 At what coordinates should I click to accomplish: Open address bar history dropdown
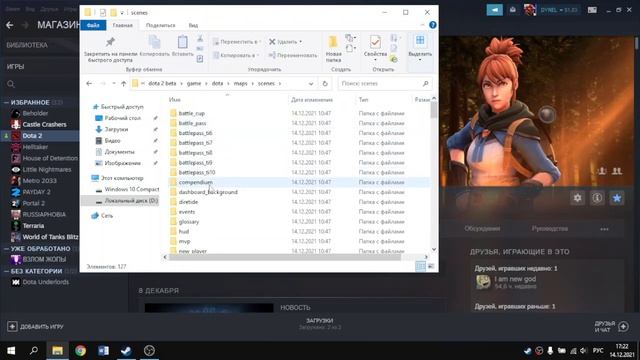pyautogui.click(x=311, y=84)
